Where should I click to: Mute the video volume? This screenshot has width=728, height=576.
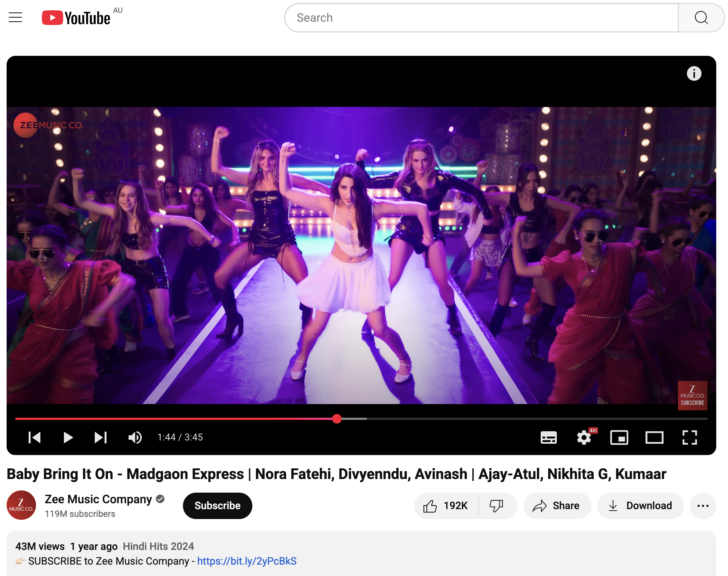(x=135, y=437)
